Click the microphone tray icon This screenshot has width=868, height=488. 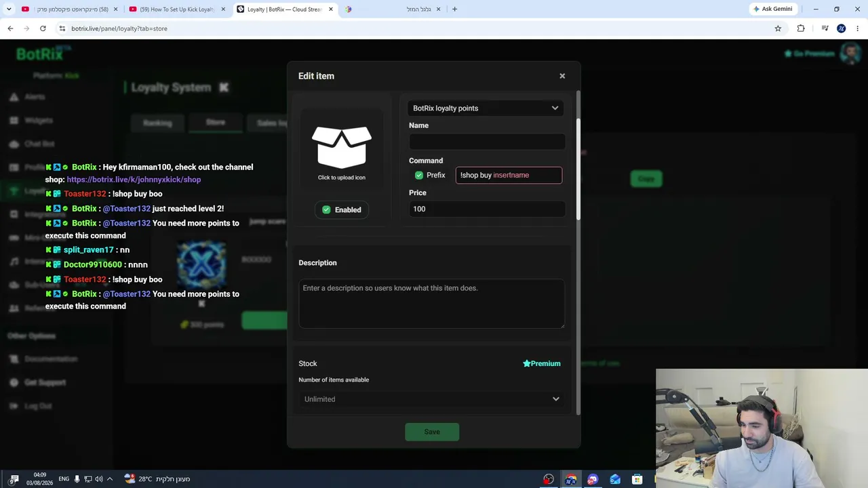77,479
